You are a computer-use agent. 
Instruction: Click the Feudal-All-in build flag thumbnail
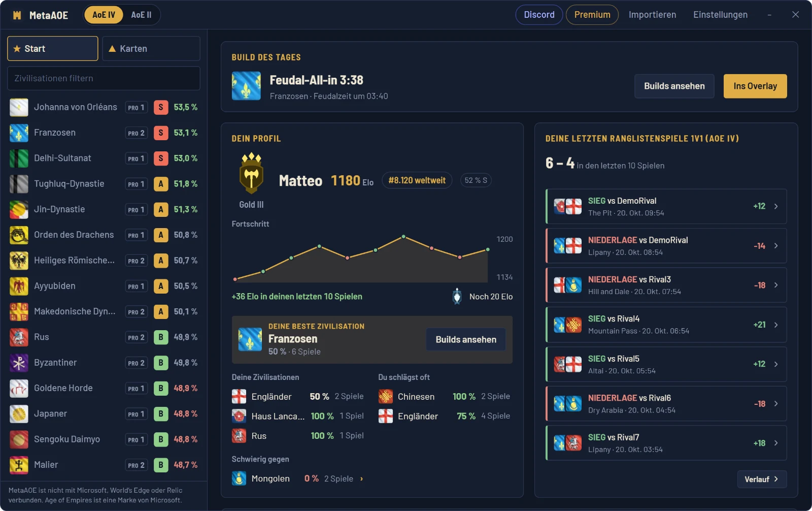click(x=246, y=86)
